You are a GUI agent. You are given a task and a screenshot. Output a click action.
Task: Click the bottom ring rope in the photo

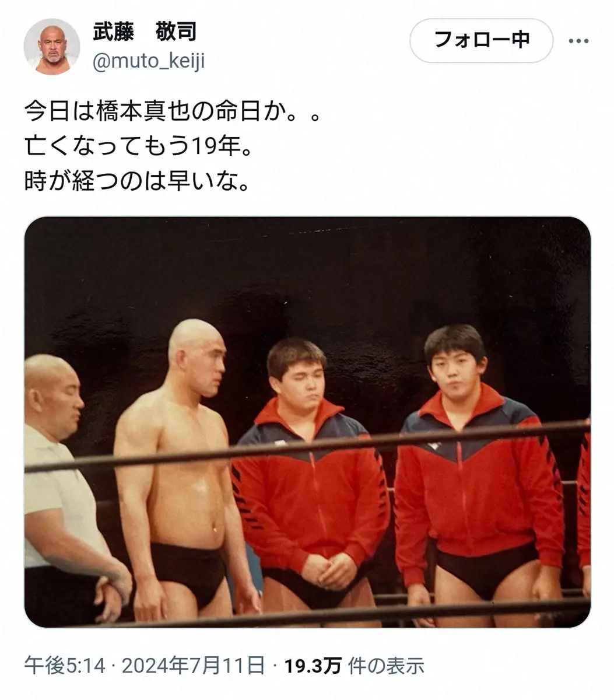[307, 612]
